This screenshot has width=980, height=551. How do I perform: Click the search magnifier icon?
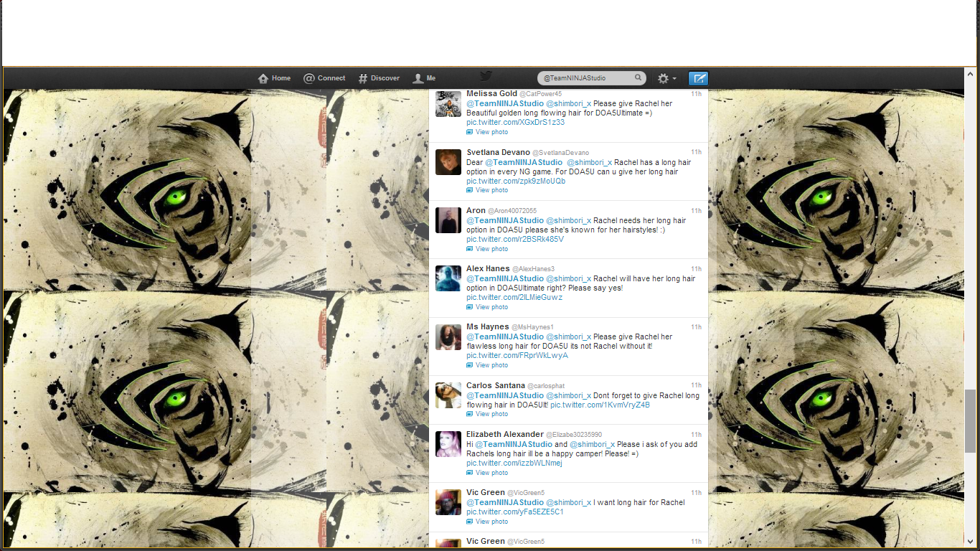pos(638,77)
